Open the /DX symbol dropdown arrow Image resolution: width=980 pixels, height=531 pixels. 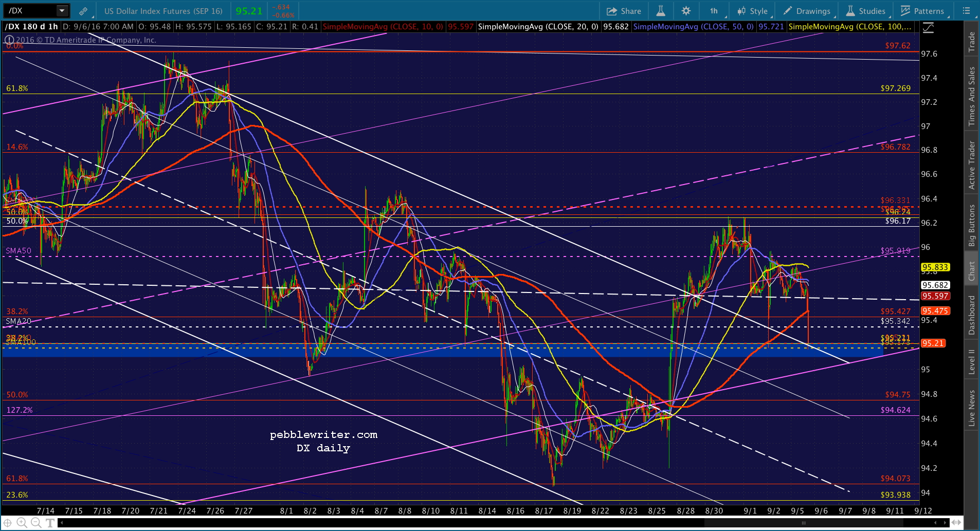[x=62, y=10]
